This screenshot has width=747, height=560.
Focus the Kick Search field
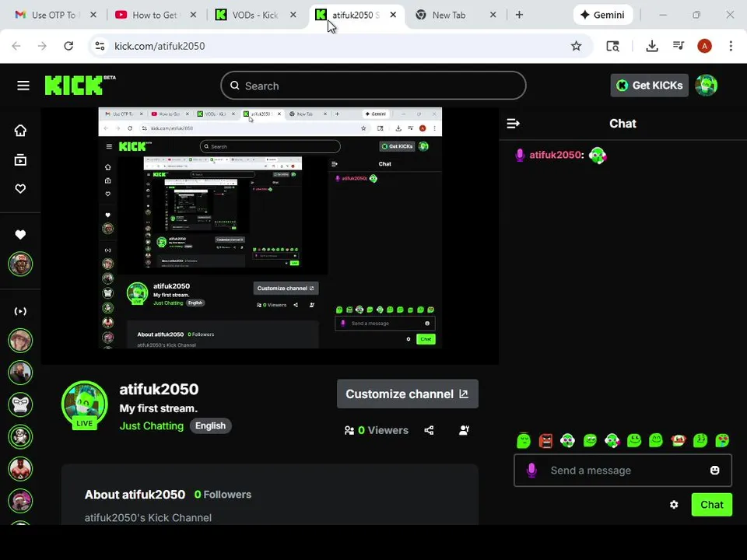tap(373, 86)
